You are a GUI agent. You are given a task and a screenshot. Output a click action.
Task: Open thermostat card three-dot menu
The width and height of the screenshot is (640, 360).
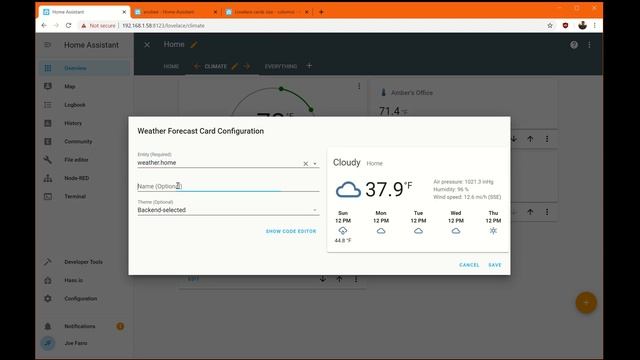click(359, 86)
